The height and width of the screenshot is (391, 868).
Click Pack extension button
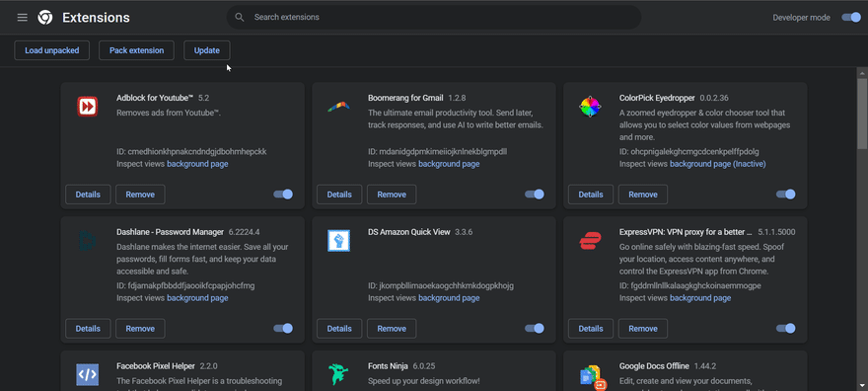(x=137, y=50)
